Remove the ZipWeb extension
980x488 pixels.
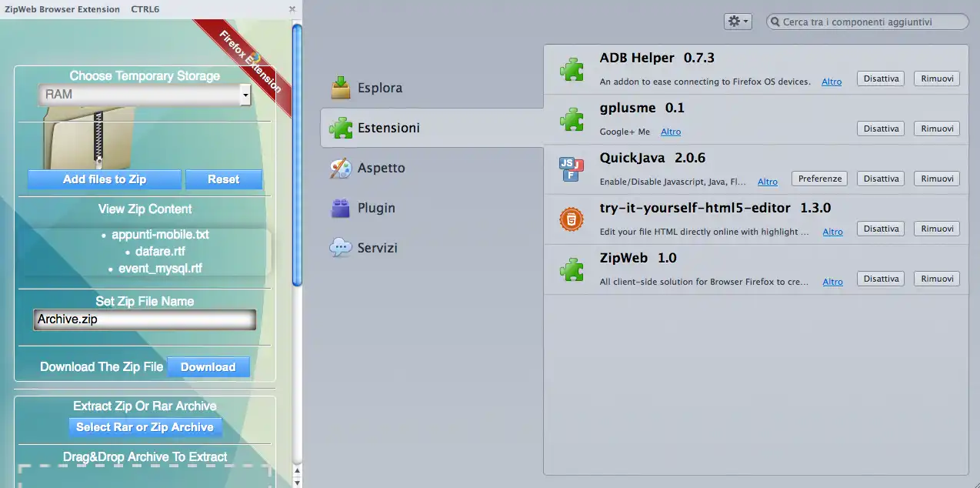[937, 279]
